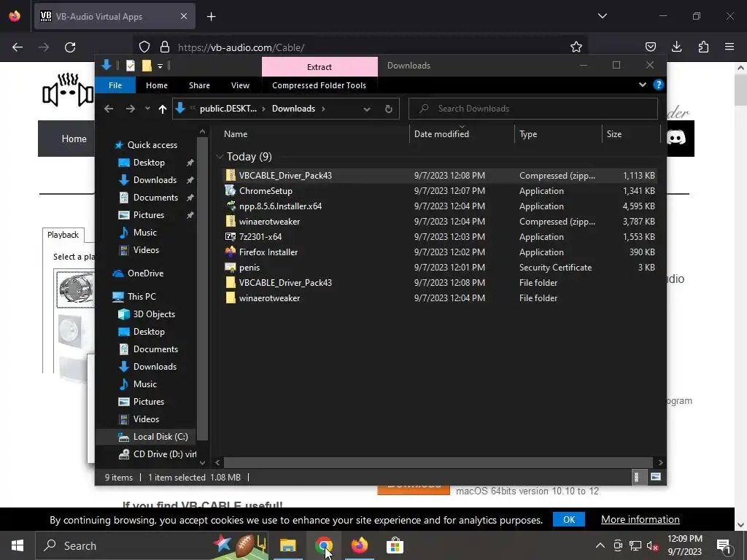
Task: Open Microsoft Store from the taskbar
Action: pos(395,545)
